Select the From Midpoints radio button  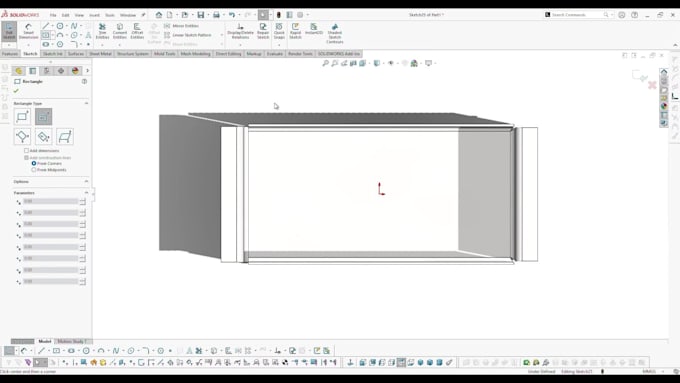point(34,170)
